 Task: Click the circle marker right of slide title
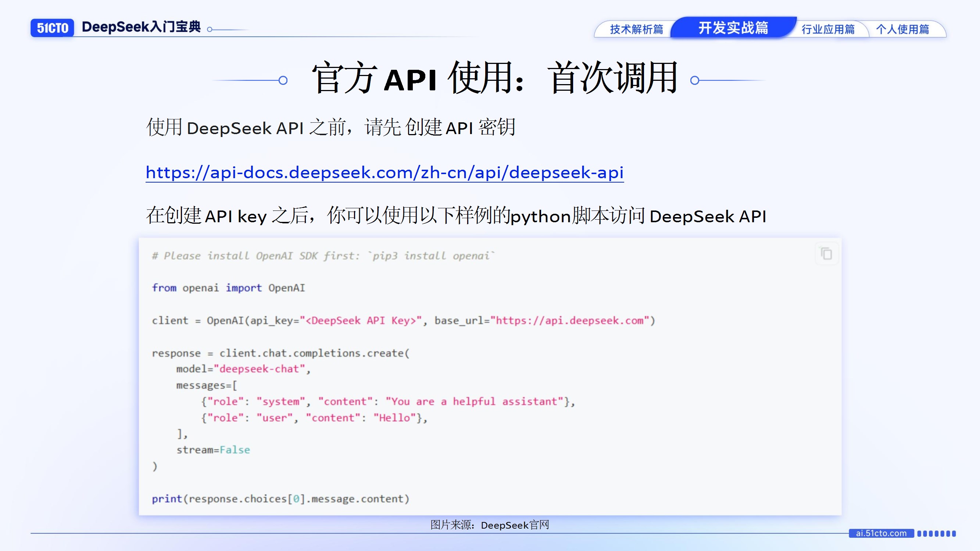click(x=695, y=80)
